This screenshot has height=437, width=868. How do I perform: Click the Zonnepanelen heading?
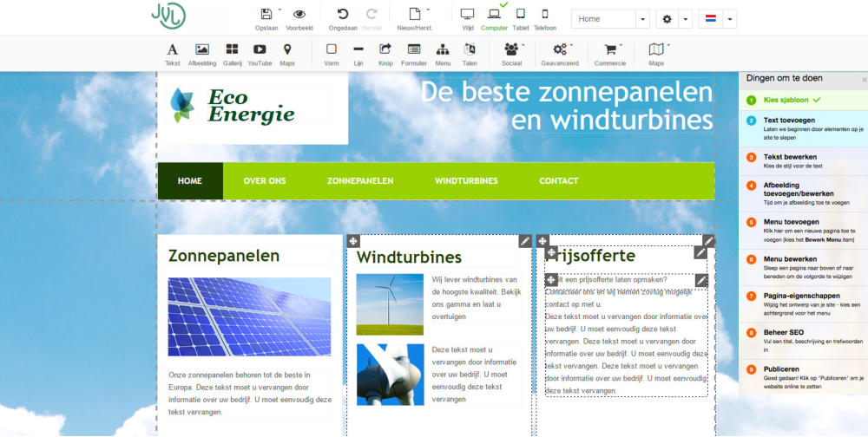point(224,256)
